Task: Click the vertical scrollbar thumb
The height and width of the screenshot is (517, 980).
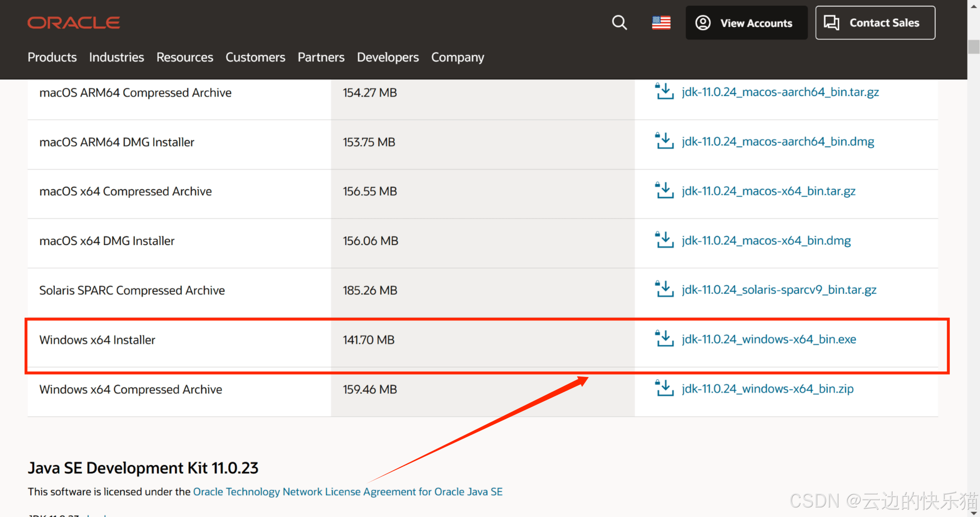Action: pyautogui.click(x=973, y=47)
